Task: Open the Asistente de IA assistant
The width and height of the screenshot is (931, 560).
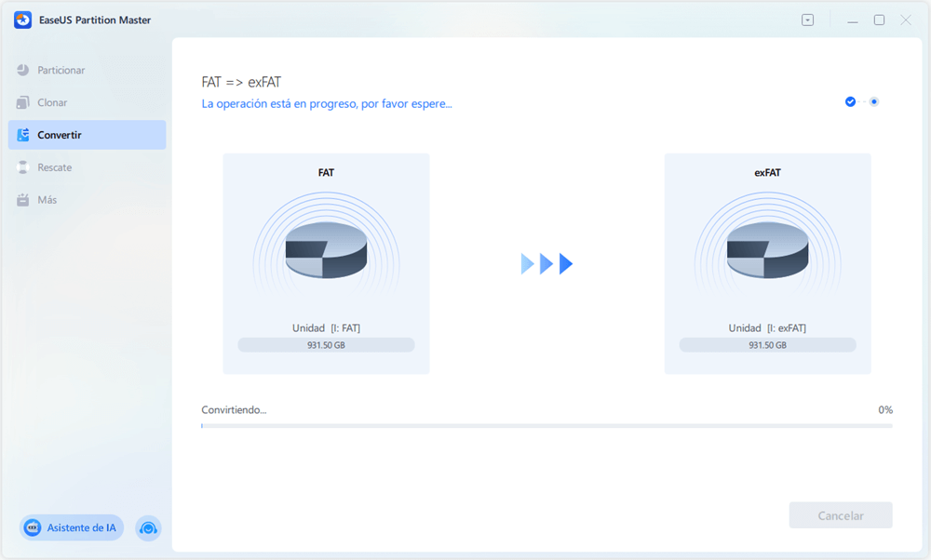Action: (71, 527)
